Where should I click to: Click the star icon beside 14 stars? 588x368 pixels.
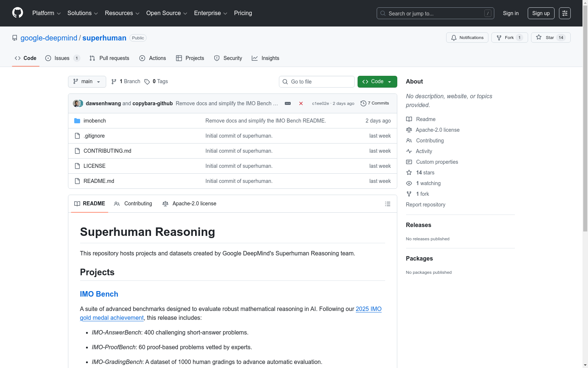click(409, 173)
